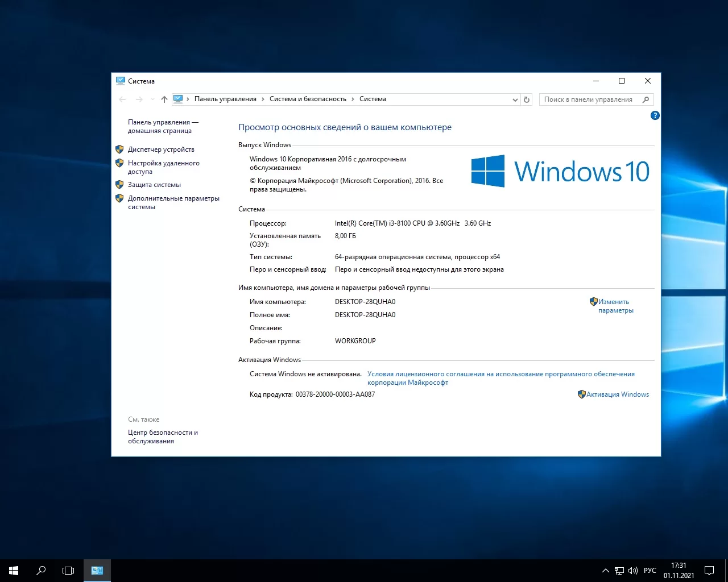Click 'Активация Windows' link
The width and height of the screenshot is (728, 582).
click(x=617, y=394)
